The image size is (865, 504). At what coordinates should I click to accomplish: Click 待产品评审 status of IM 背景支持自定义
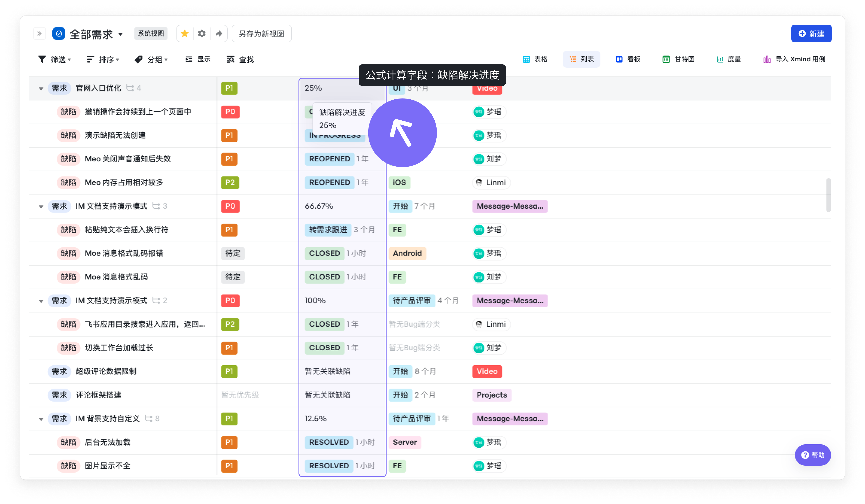pos(411,419)
